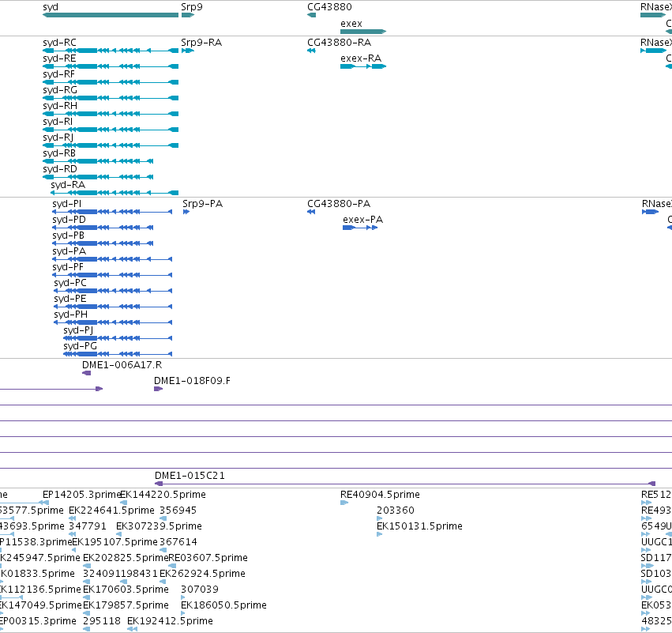
Task: Click the syd gene span bar
Action: tap(111, 15)
